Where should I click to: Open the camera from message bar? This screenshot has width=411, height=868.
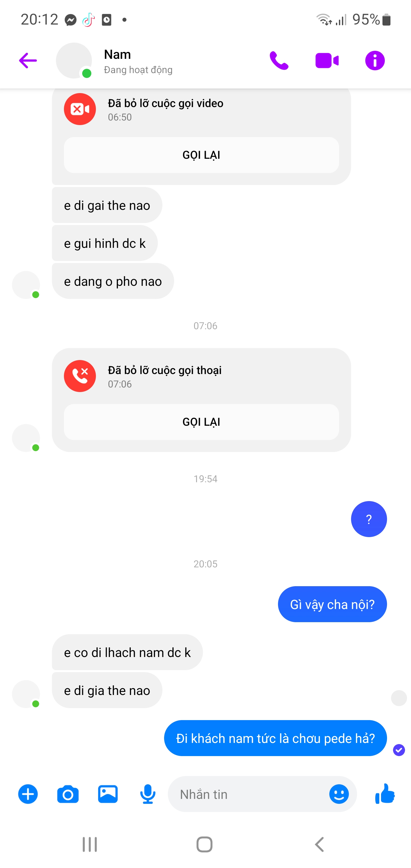68,794
